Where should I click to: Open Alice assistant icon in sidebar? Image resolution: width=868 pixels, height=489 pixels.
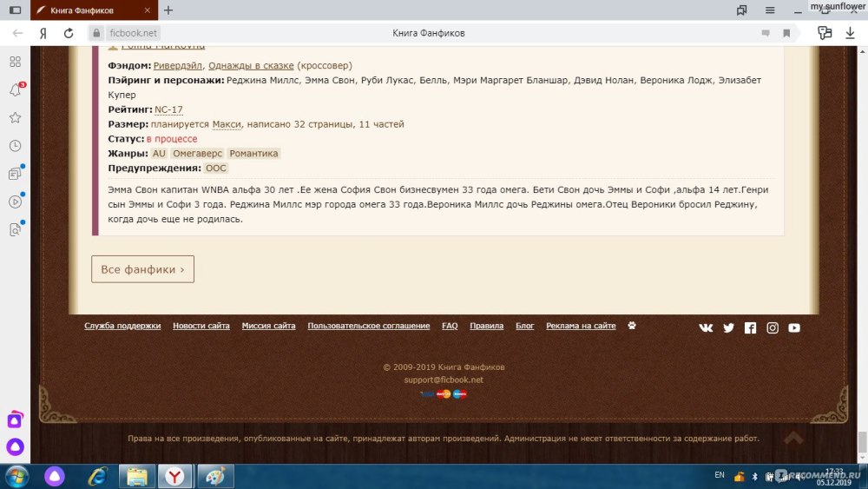[x=15, y=446]
